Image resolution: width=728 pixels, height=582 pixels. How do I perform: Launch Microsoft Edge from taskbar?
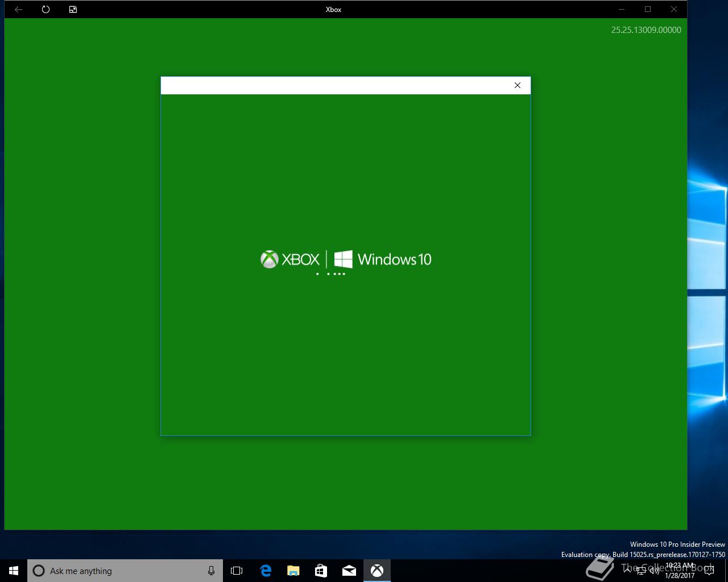tap(266, 571)
